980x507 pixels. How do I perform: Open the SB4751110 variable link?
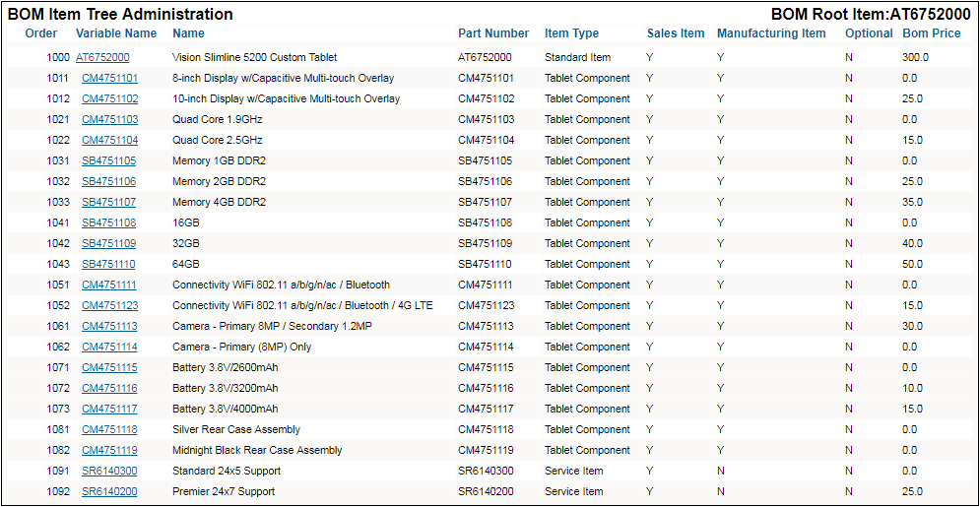pos(108,264)
